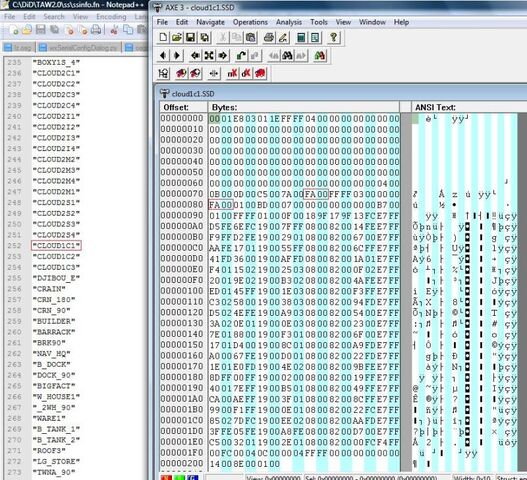Open the Navigate menu in AXE
The width and height of the screenshot is (527, 480).
click(x=210, y=22)
